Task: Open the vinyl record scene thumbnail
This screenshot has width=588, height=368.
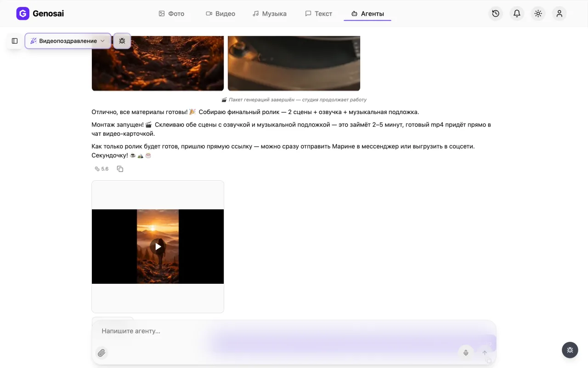Action: (294, 63)
